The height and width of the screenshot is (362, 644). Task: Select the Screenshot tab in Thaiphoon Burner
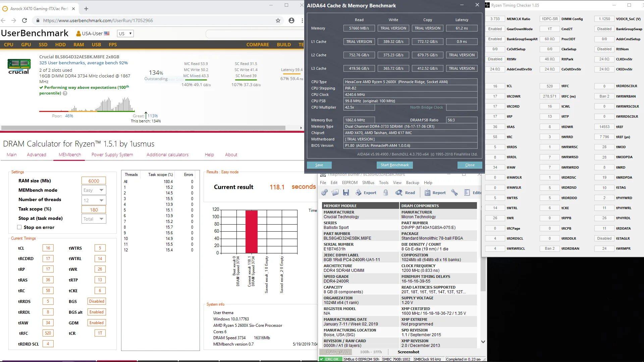pos(408,352)
